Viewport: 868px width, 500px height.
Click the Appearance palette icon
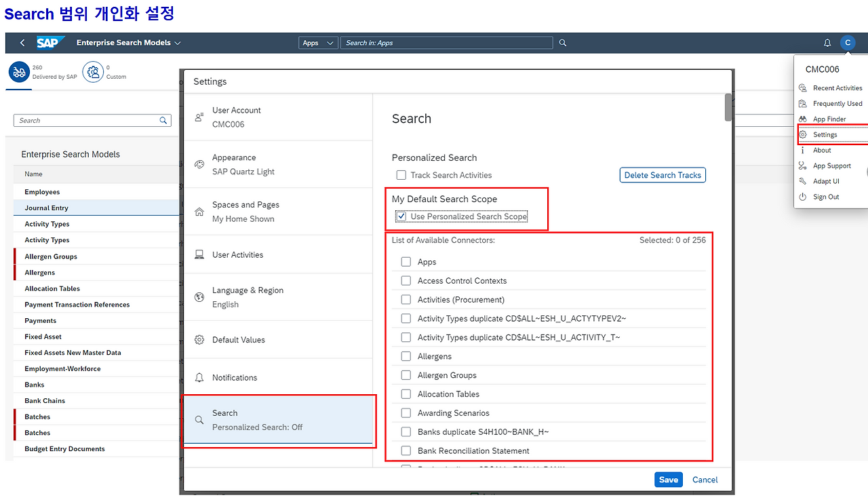[x=199, y=165]
